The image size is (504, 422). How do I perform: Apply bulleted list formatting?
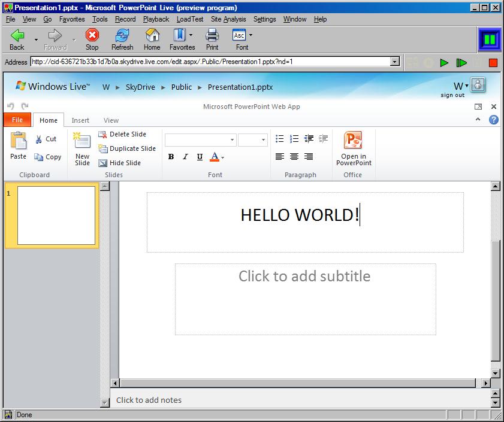pos(280,139)
